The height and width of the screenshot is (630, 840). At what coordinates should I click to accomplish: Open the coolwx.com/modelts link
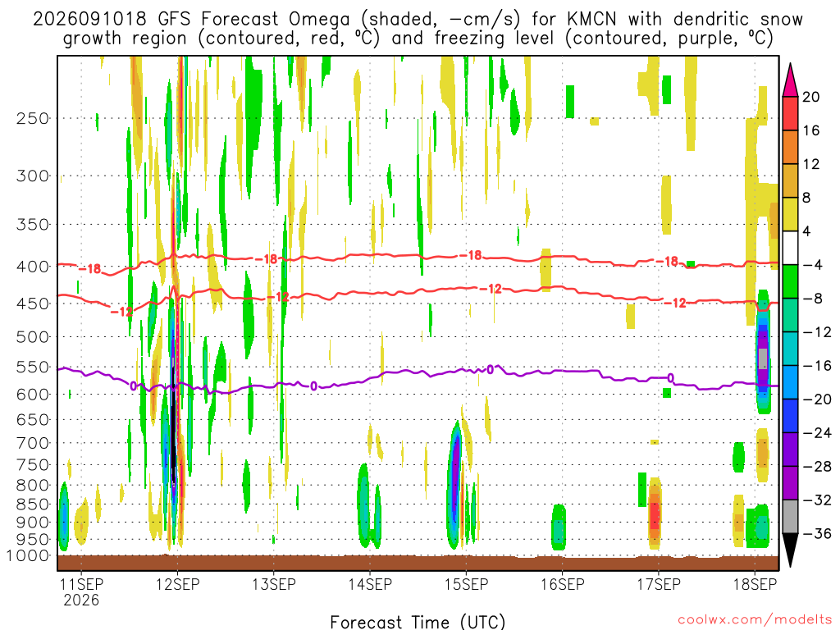click(755, 620)
